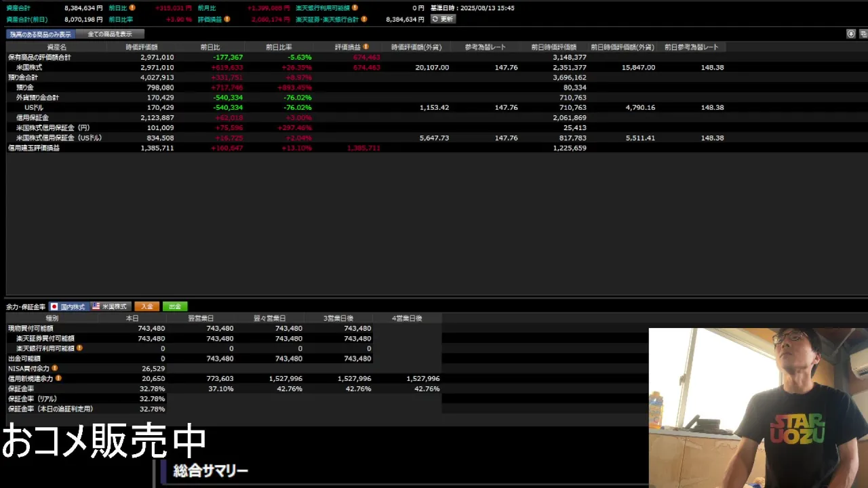Click 時価評価額(外貨) column header
868x488 pixels.
[416, 47]
